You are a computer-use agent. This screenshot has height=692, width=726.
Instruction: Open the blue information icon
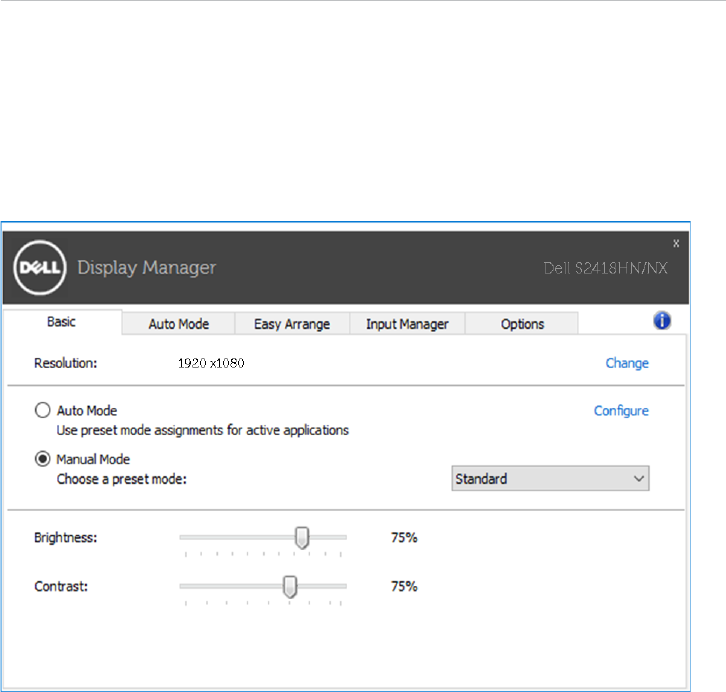tap(662, 321)
